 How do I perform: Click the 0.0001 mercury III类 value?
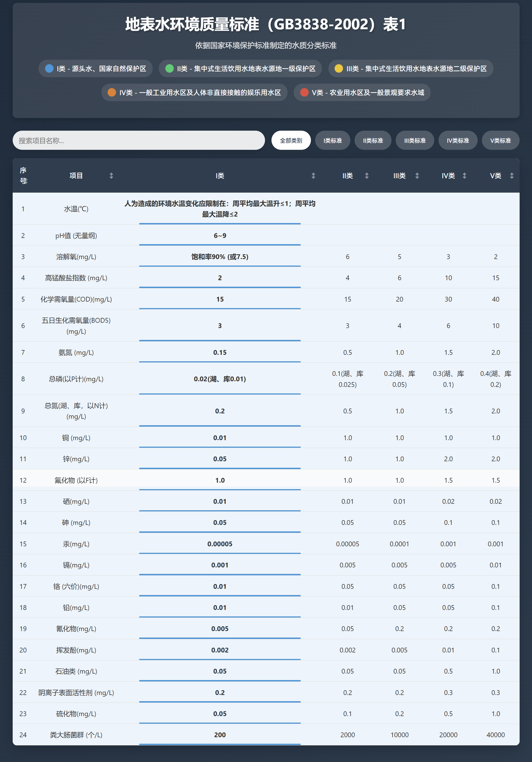pyautogui.click(x=399, y=544)
